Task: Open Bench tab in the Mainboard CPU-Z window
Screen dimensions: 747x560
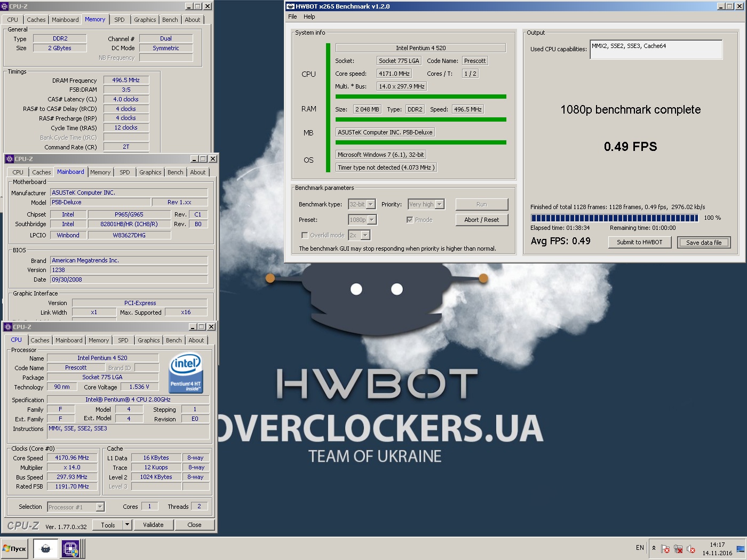Action: pyautogui.click(x=175, y=172)
